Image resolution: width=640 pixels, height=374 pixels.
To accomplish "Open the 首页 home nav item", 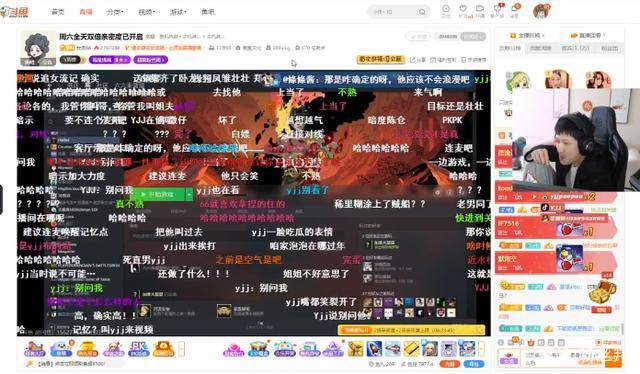I will pos(58,12).
